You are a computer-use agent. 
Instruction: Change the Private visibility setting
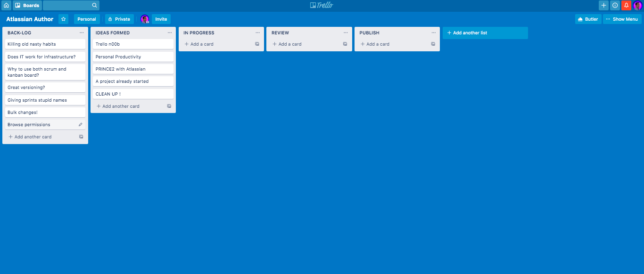[119, 19]
